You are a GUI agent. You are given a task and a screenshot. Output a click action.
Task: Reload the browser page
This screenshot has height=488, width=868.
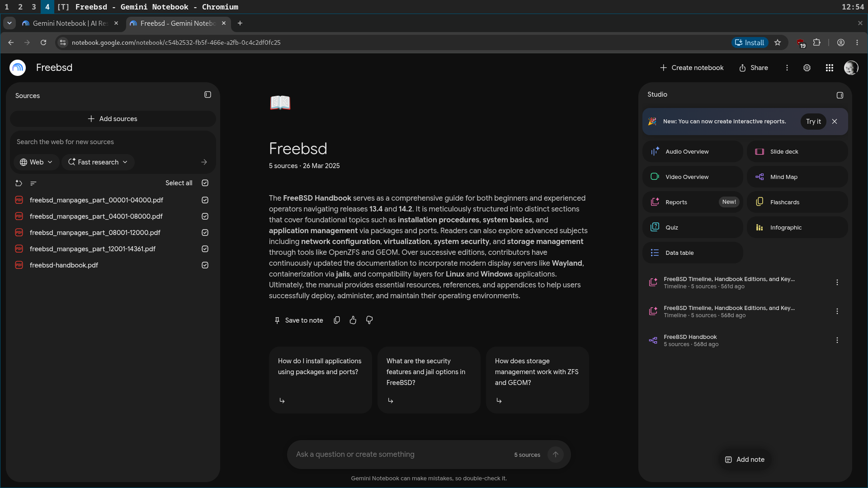click(43, 42)
